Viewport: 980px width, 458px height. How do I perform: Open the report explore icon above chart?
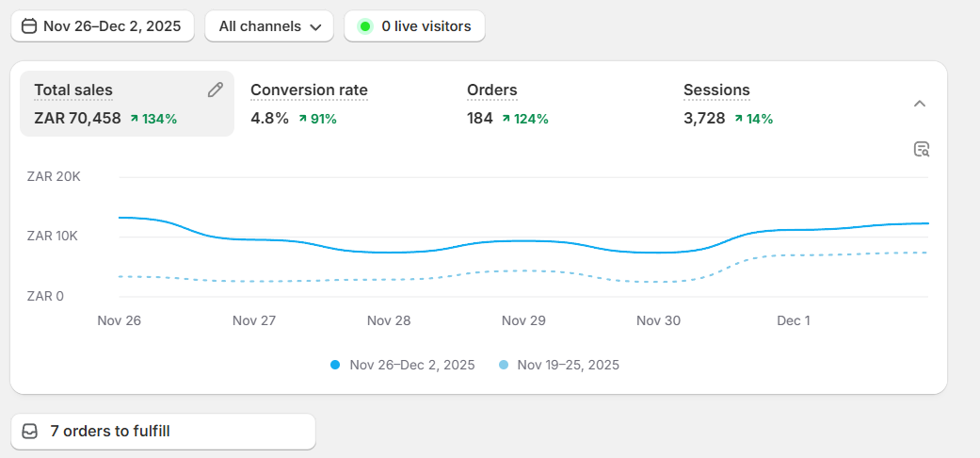pyautogui.click(x=921, y=149)
